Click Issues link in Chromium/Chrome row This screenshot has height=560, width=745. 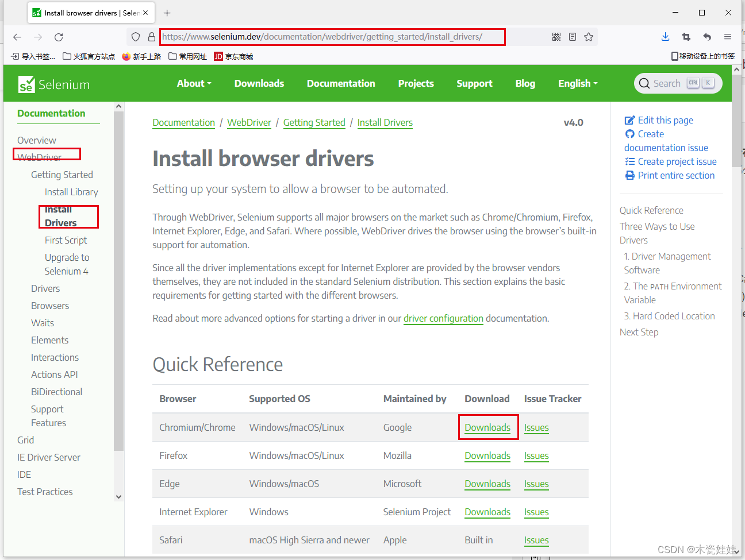(536, 427)
